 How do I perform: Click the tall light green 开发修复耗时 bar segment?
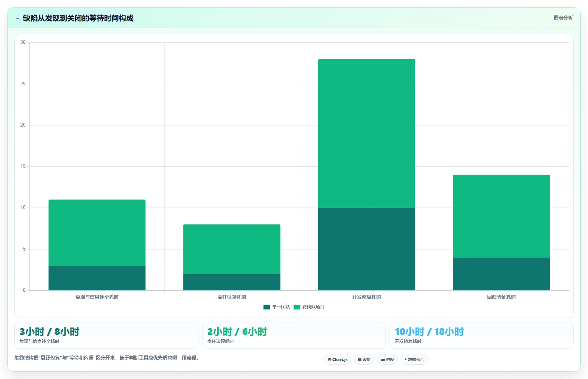(x=367, y=134)
